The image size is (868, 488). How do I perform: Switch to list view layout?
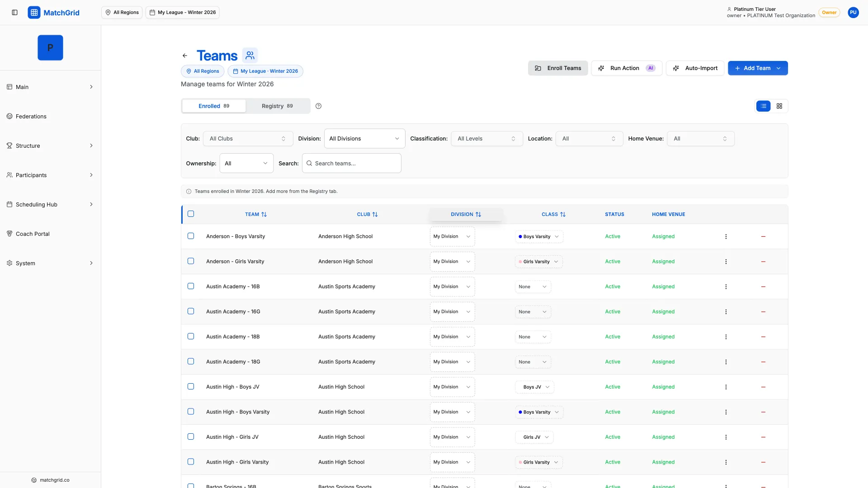[763, 106]
